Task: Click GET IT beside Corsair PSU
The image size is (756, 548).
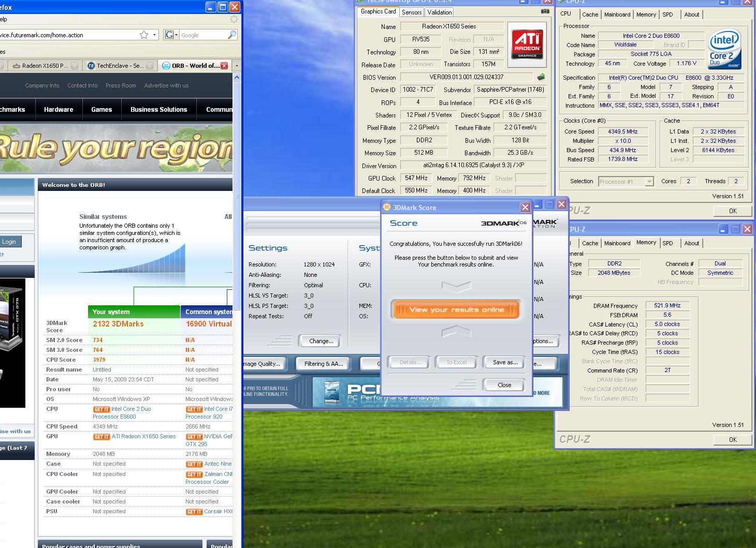Action: [x=194, y=512]
